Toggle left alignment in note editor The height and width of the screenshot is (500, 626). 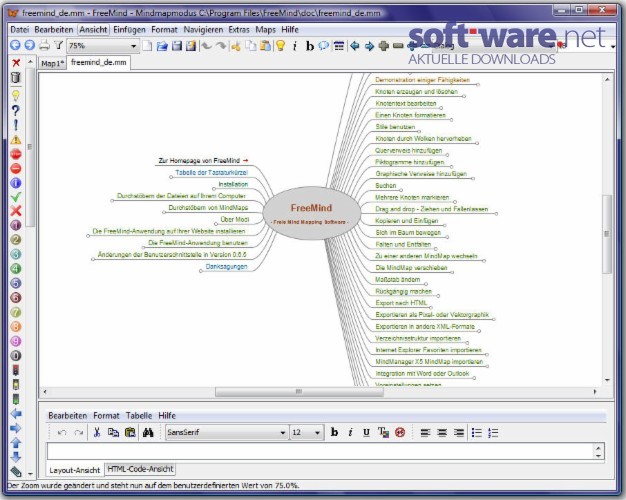(425, 433)
